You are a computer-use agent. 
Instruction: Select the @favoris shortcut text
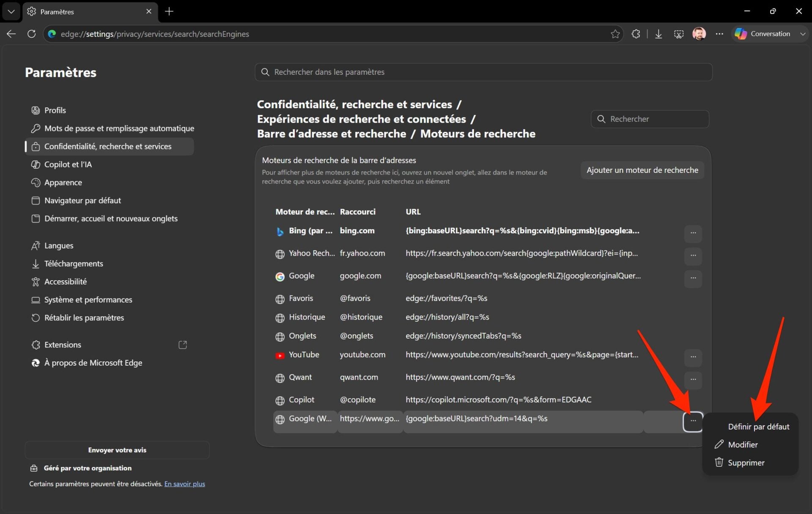tap(355, 298)
